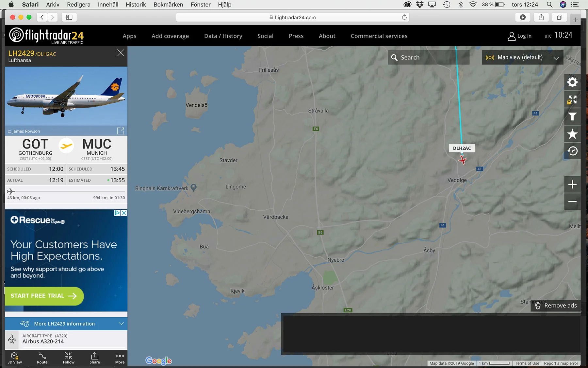Open Data / History menu
Image resolution: width=588 pixels, height=368 pixels.
[x=223, y=36]
